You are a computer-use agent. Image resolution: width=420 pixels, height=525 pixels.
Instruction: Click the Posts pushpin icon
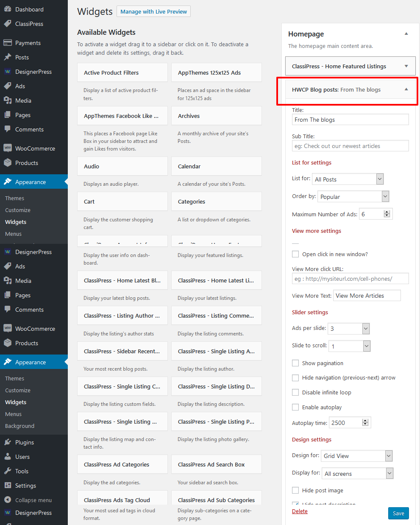[x=8, y=57]
